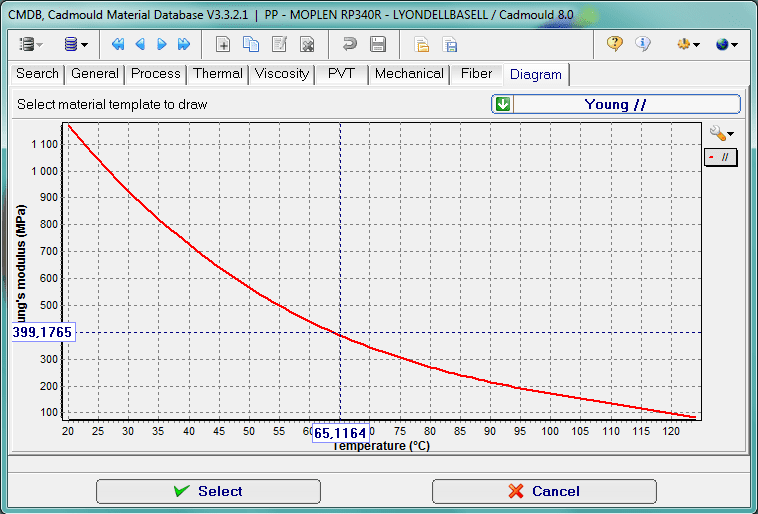This screenshot has width=758, height=514.
Task: Go to last material record arrow
Action: (184, 44)
